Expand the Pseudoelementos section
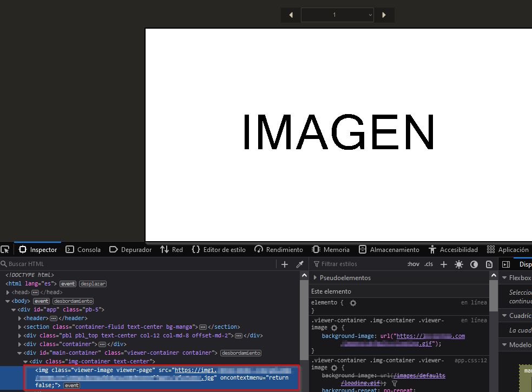532x392 pixels. (x=336, y=277)
